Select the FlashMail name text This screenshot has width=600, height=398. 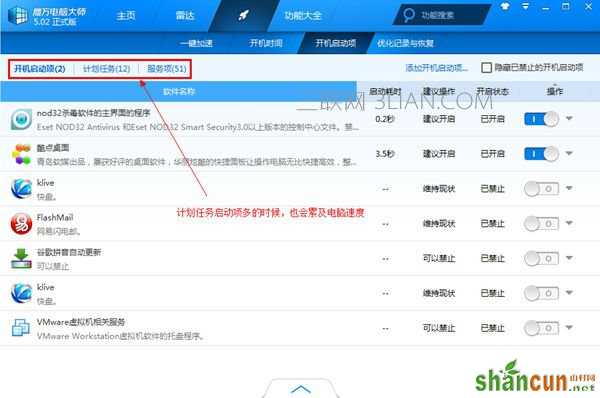tap(55, 217)
